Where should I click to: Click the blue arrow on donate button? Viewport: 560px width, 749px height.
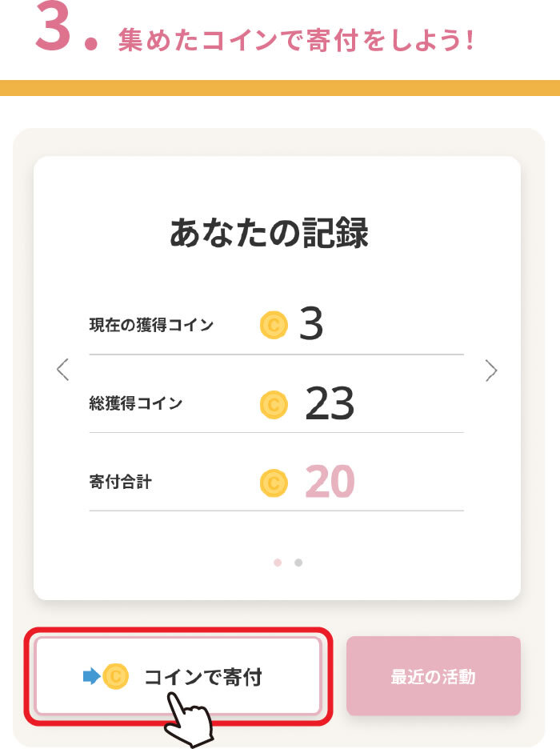[x=91, y=677]
